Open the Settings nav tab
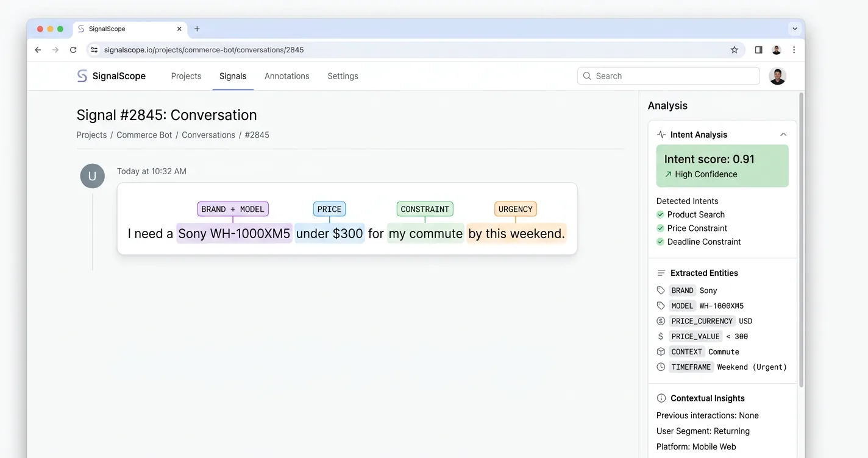Screen dimensions: 868x458 (x=343, y=76)
